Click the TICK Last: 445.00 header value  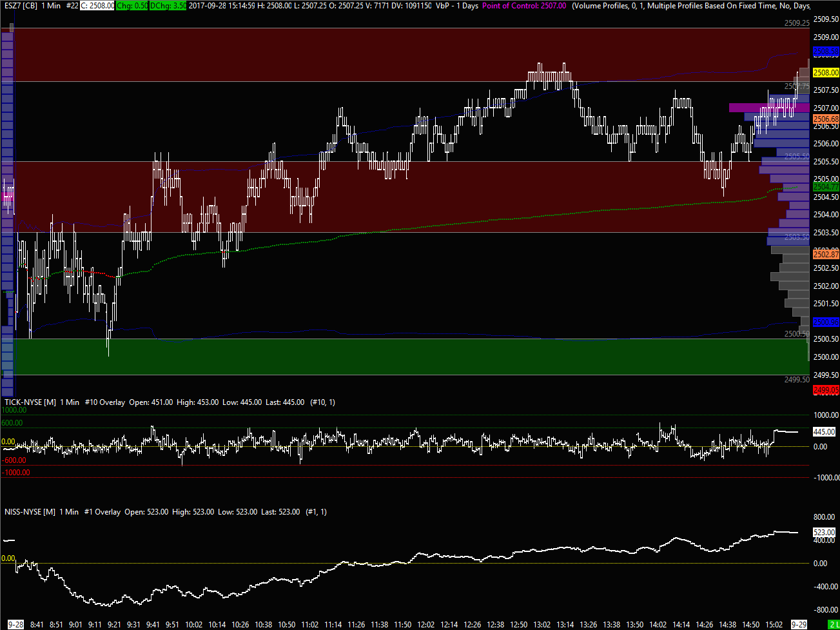[x=285, y=402]
